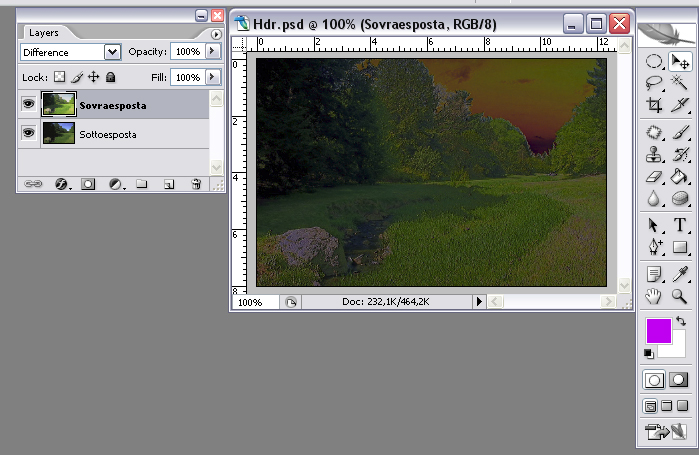Pick the Horizontal Type tool

click(680, 225)
